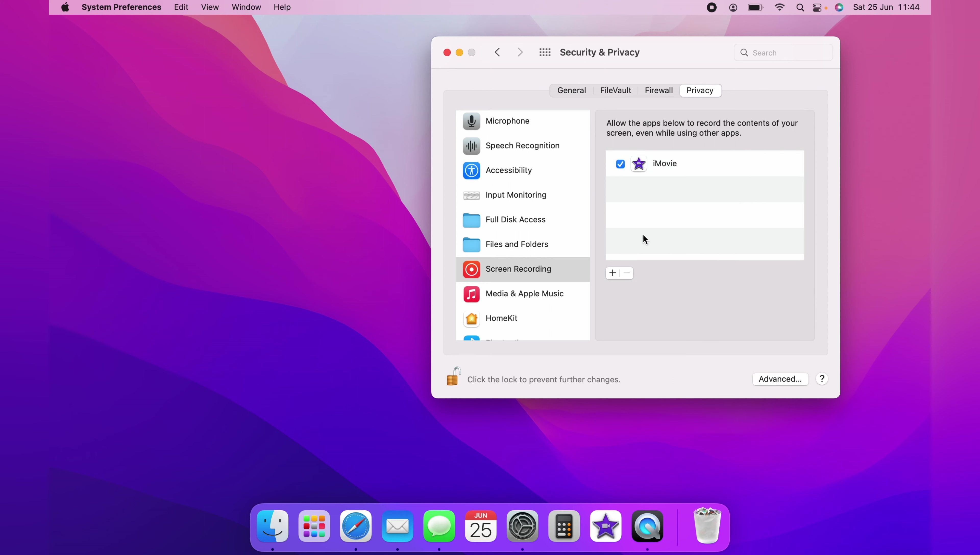Open the Edit menu
980x555 pixels.
tap(181, 7)
